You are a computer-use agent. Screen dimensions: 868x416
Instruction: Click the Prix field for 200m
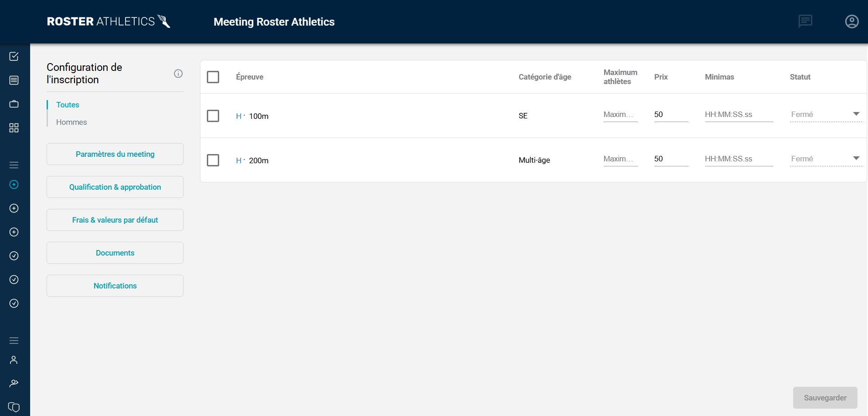coord(671,159)
